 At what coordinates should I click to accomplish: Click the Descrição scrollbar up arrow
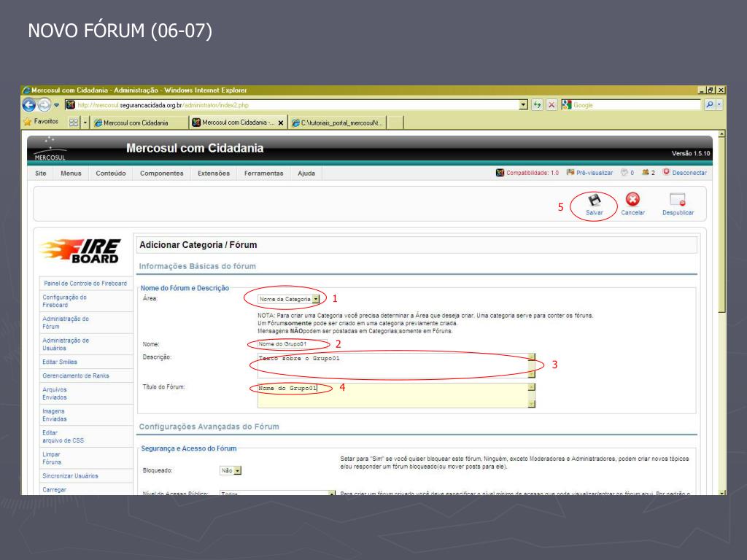tap(532, 356)
